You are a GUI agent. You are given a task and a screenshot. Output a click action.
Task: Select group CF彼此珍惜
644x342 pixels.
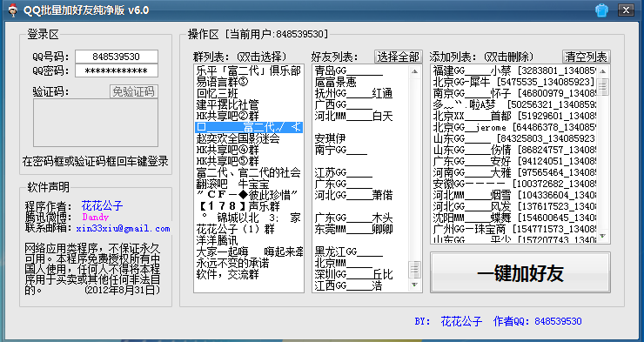pyautogui.click(x=249, y=195)
